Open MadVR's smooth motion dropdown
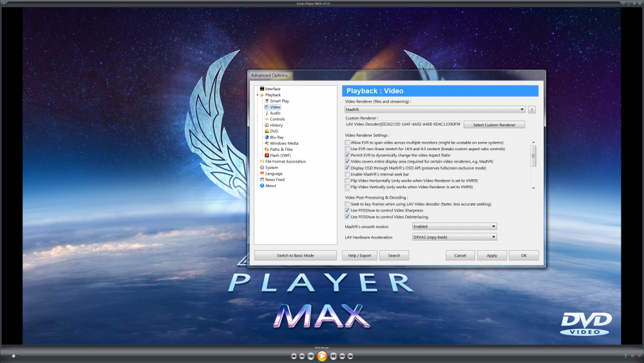This screenshot has height=363, width=644. coord(454,226)
